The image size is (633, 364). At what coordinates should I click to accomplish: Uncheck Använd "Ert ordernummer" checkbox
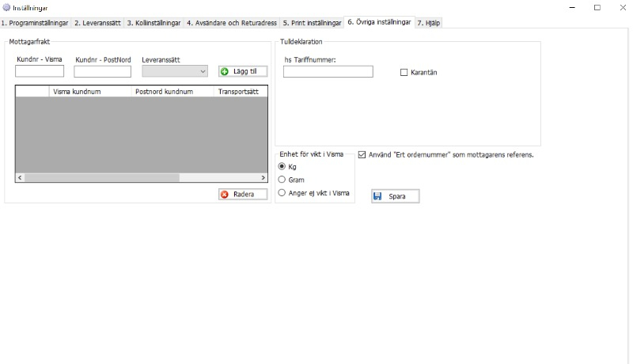tap(362, 154)
